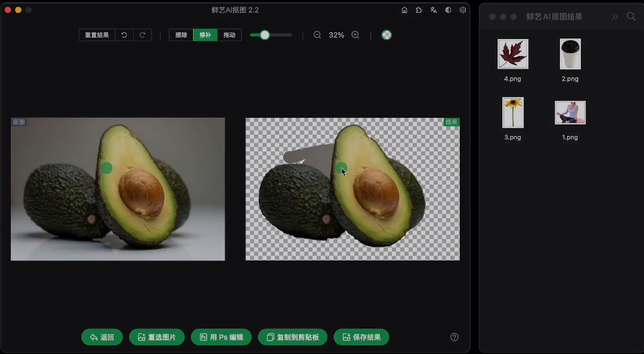This screenshot has width=644, height=354.
Task: Click the 32% zoom value text
Action: pos(336,35)
